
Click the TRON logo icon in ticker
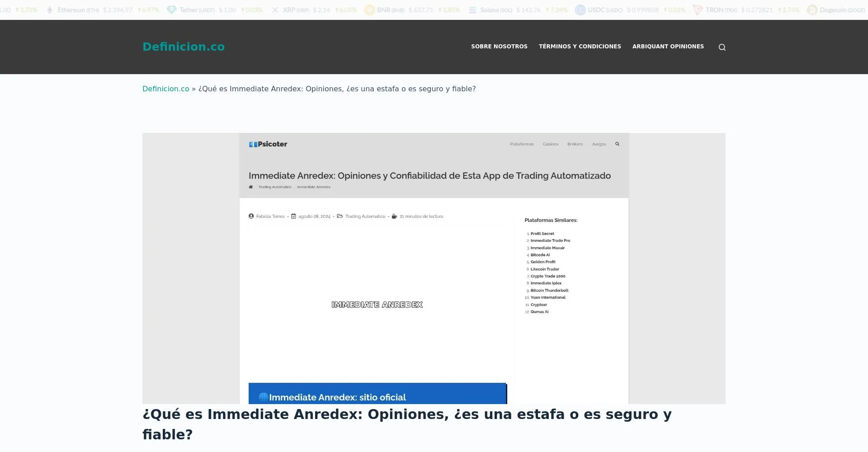coord(698,10)
